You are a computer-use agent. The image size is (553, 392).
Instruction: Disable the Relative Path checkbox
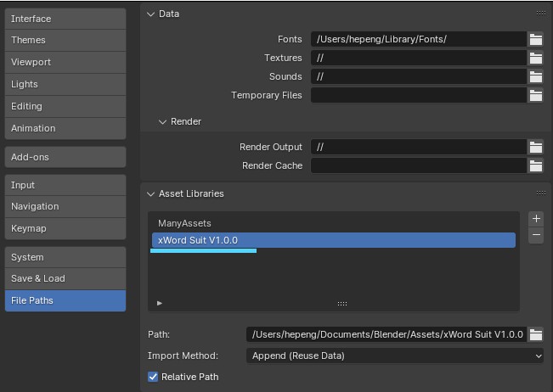click(154, 377)
